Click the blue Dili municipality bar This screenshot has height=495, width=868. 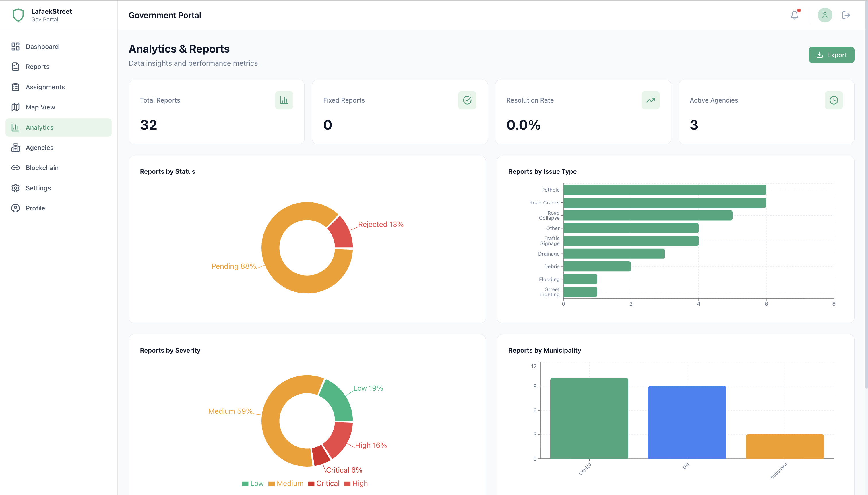point(687,422)
